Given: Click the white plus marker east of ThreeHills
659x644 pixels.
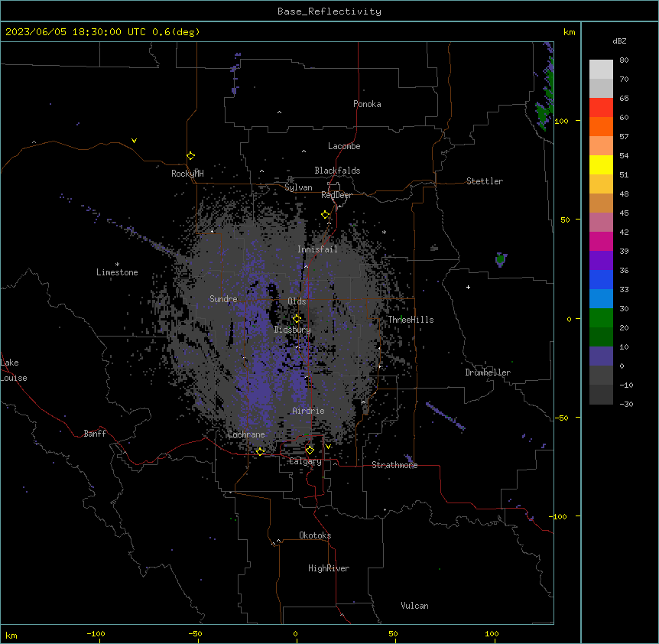Looking at the screenshot, I should [468, 287].
